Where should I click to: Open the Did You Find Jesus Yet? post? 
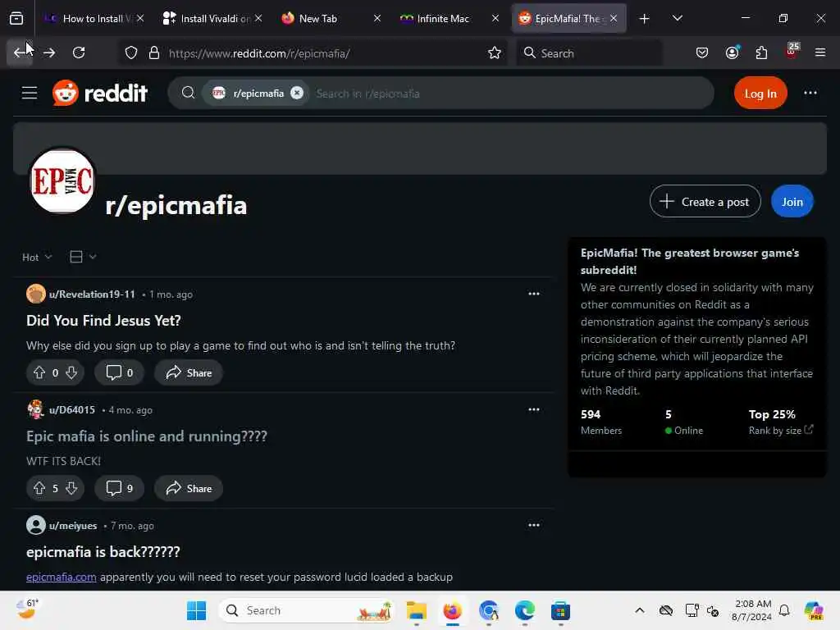(103, 321)
